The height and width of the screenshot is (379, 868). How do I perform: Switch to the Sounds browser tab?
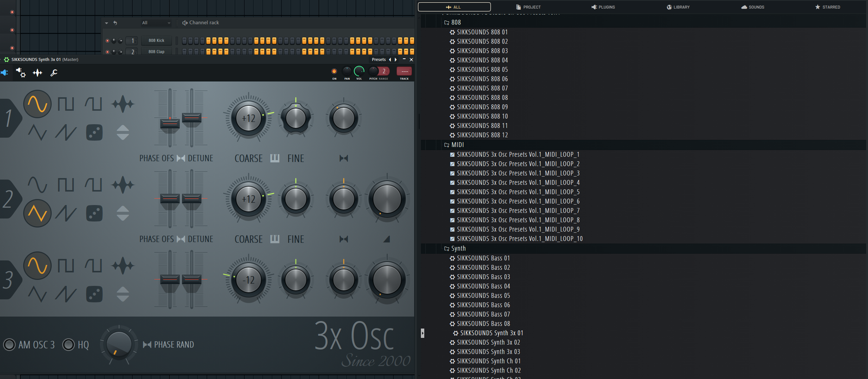pos(752,7)
